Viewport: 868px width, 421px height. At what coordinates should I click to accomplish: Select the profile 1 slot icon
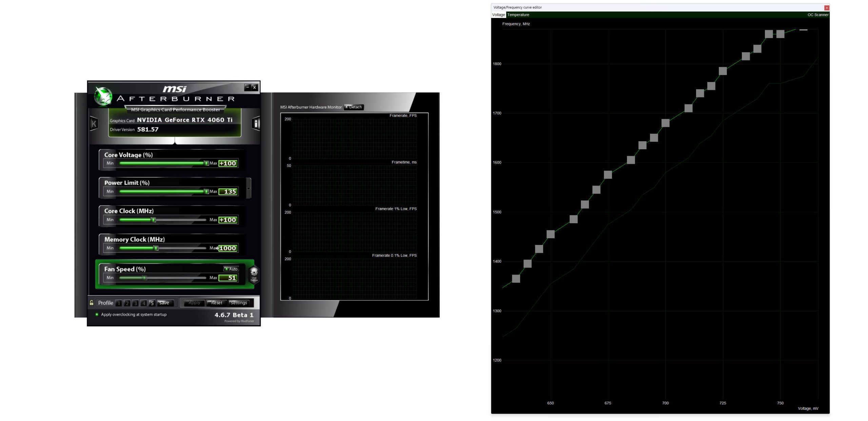click(119, 303)
